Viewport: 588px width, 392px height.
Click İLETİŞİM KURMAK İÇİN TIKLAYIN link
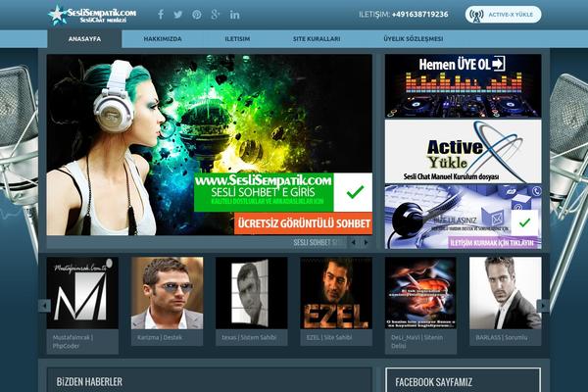click(491, 243)
